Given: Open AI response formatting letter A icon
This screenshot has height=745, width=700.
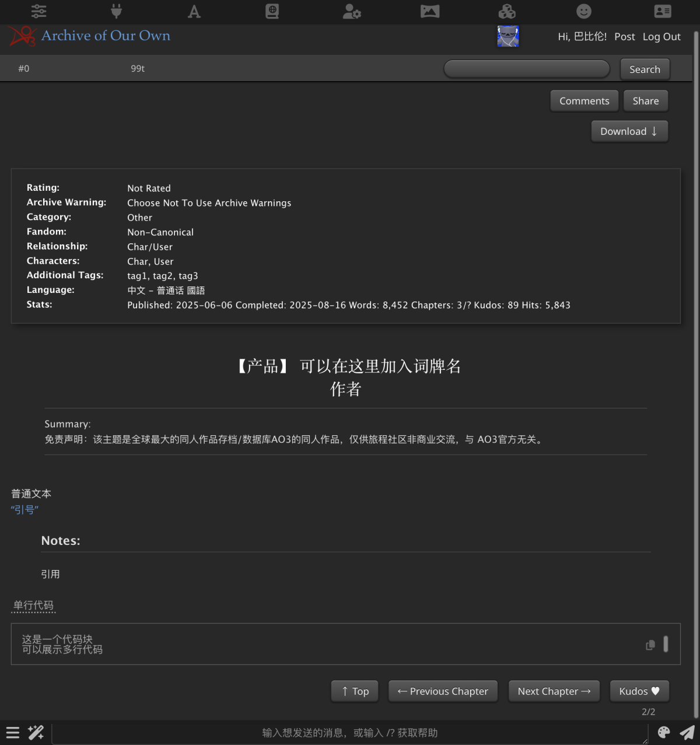Looking at the screenshot, I should (x=194, y=11).
